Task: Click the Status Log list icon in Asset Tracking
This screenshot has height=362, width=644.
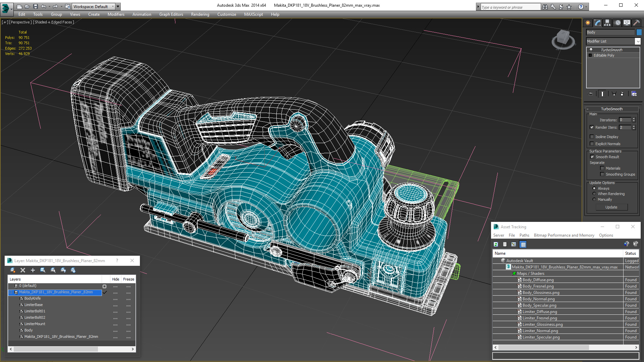Action: pyautogui.click(x=505, y=244)
